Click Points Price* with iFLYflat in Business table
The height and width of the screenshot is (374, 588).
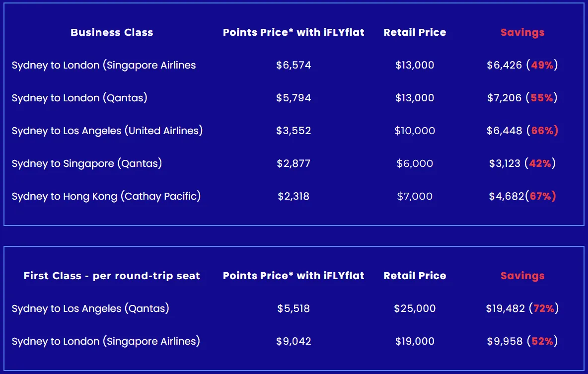click(294, 32)
